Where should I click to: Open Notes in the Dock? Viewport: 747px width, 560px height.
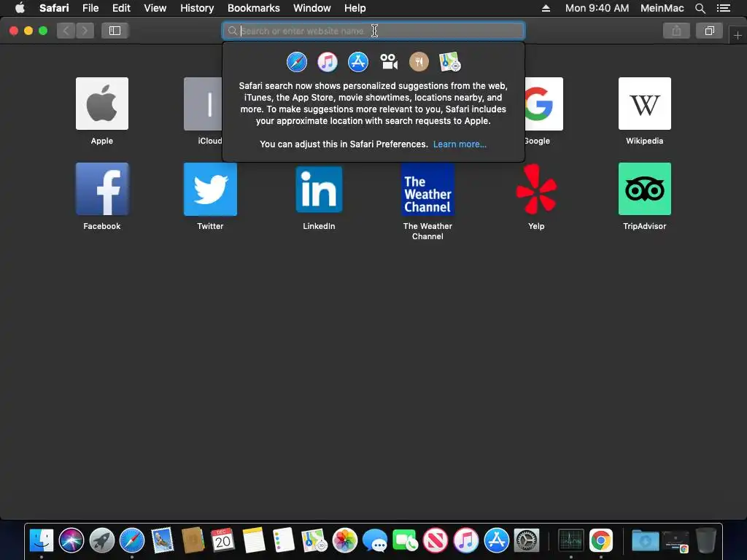[253, 540]
